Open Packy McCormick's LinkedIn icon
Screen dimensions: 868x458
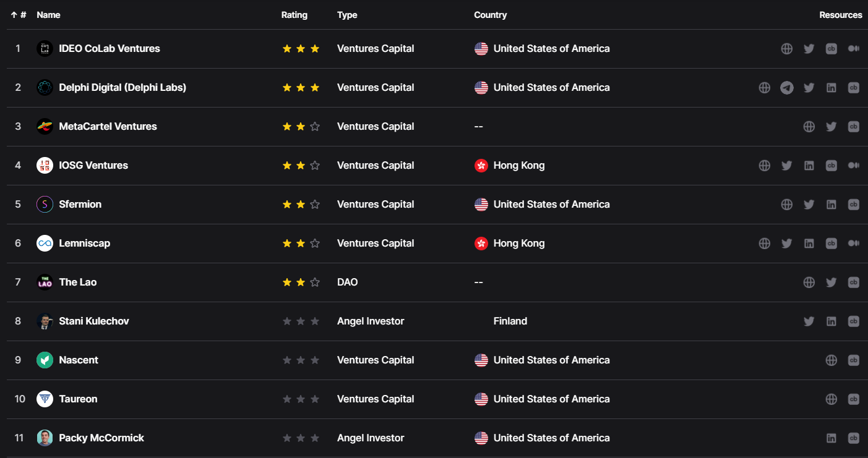831,438
